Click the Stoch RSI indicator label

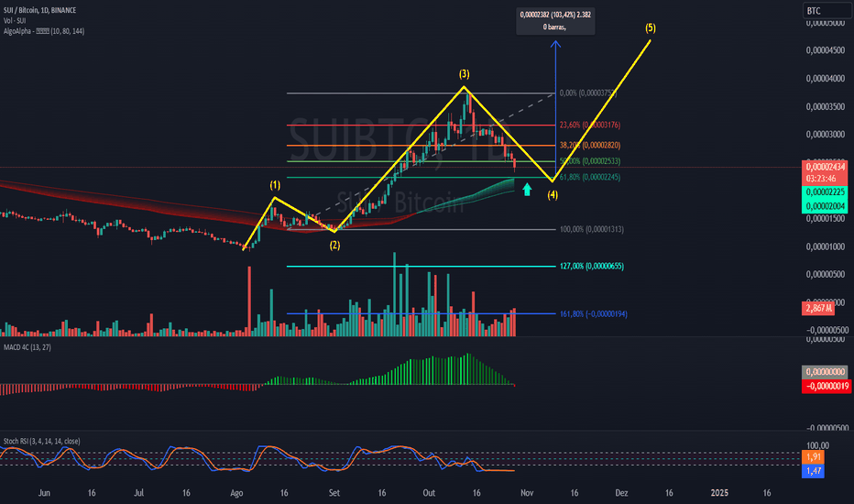pyautogui.click(x=41, y=441)
